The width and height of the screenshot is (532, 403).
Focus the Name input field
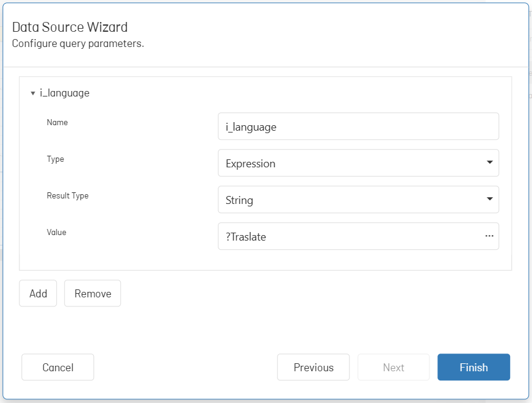(358, 126)
